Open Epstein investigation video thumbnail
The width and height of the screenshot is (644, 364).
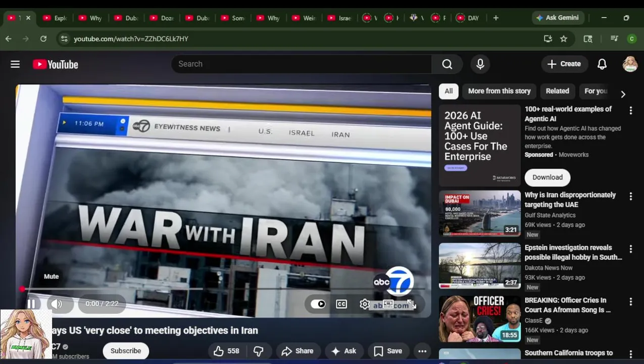[x=480, y=266]
